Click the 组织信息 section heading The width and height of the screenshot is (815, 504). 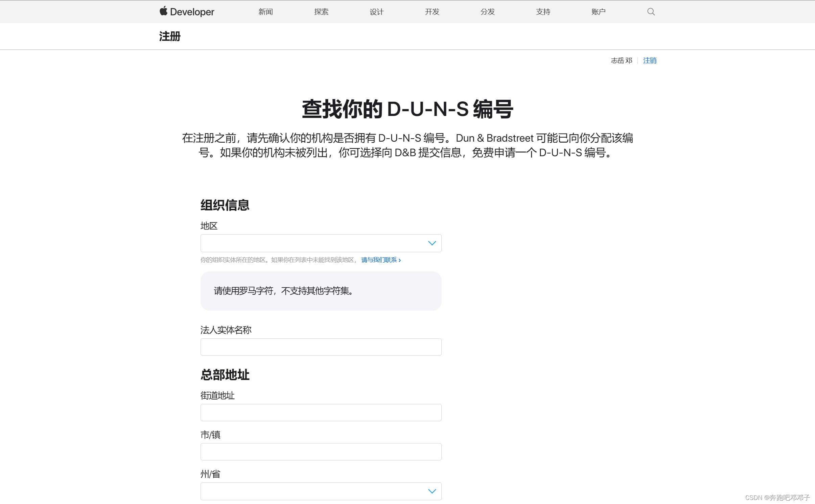[x=225, y=205]
